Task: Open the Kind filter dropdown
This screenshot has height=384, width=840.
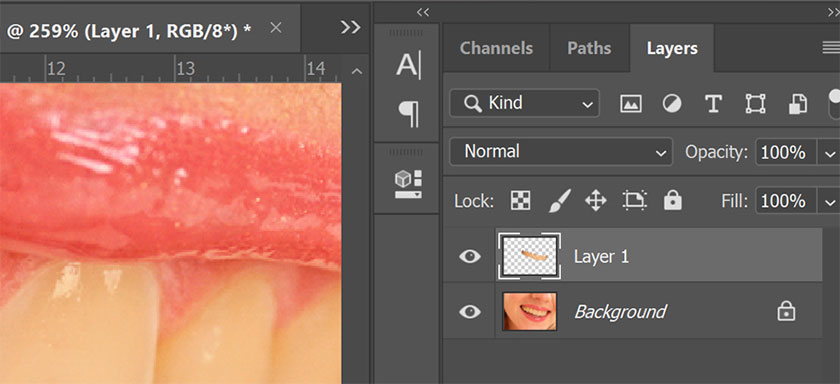Action: (524, 103)
